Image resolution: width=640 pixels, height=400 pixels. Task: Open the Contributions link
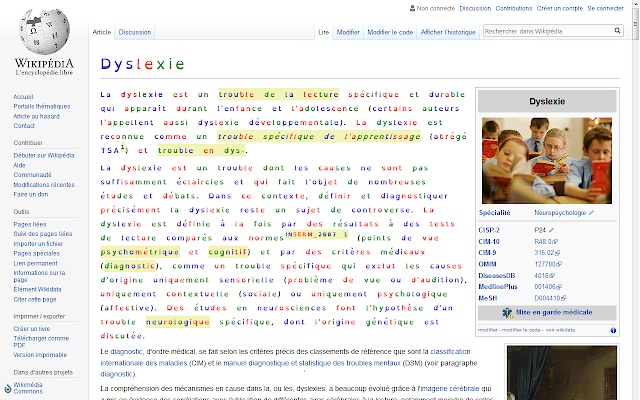coord(513,8)
